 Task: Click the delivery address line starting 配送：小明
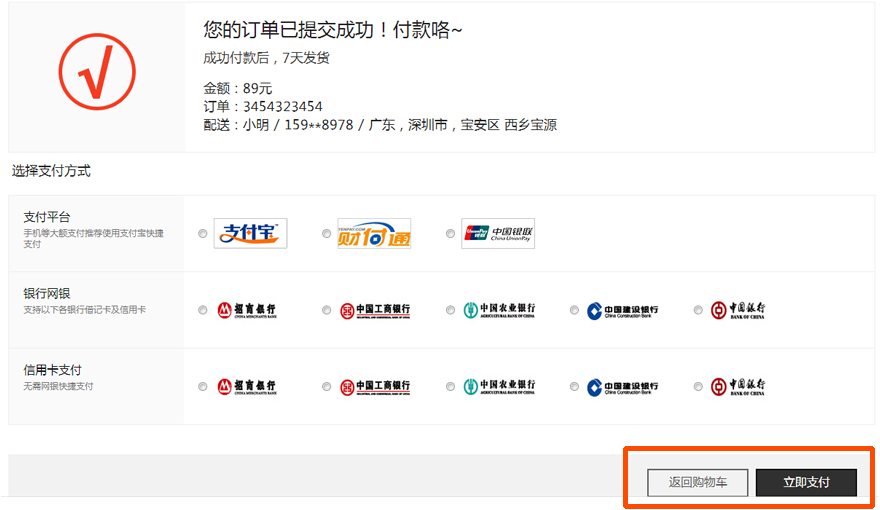click(380, 125)
